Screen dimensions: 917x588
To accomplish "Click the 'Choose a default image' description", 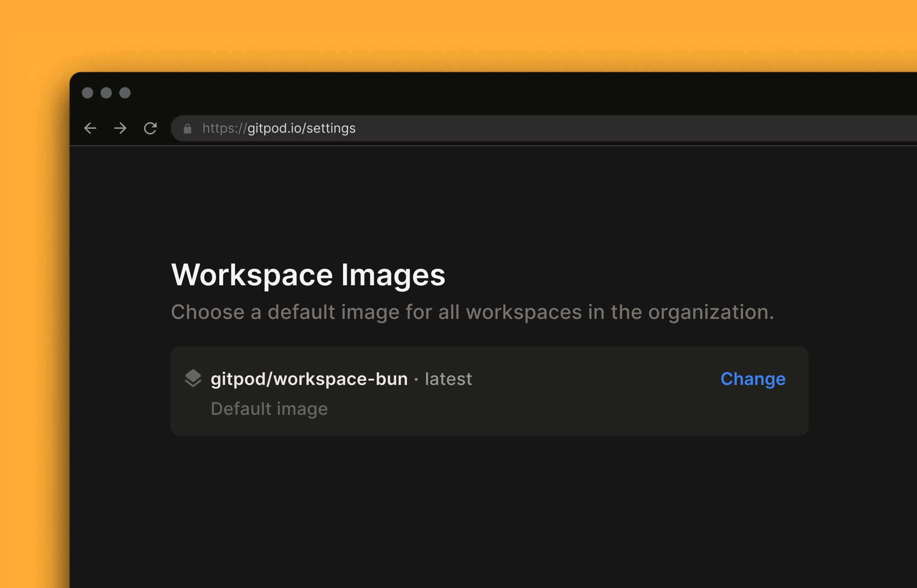I will [473, 312].
